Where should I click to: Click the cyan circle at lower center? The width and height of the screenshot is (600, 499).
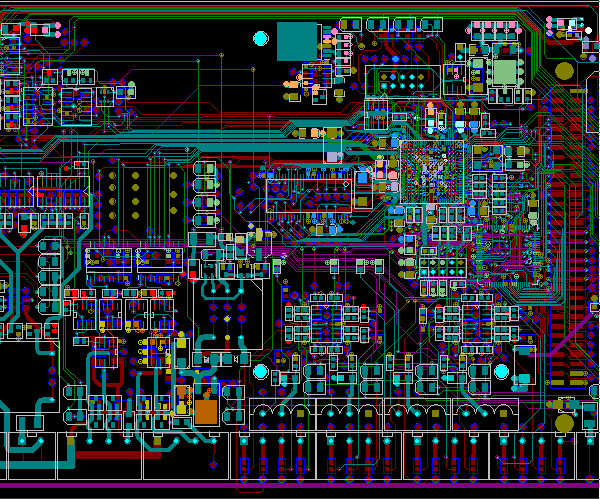pos(261,371)
